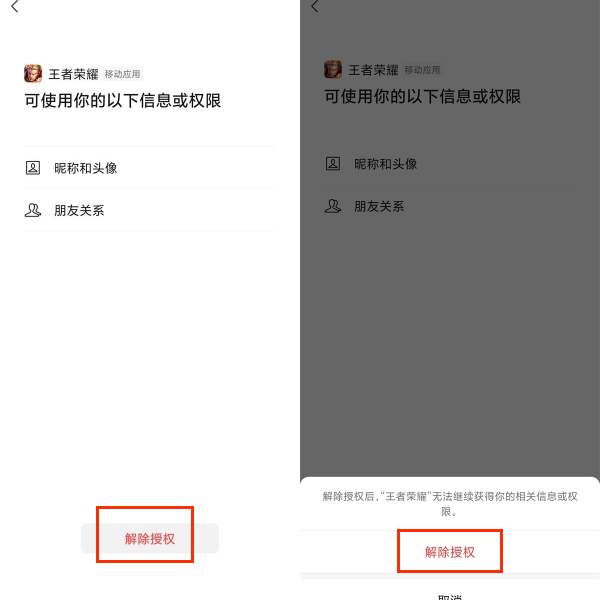Tap the friends icon beside 朋友关系 on left
This screenshot has height=600, width=600.
[33, 210]
